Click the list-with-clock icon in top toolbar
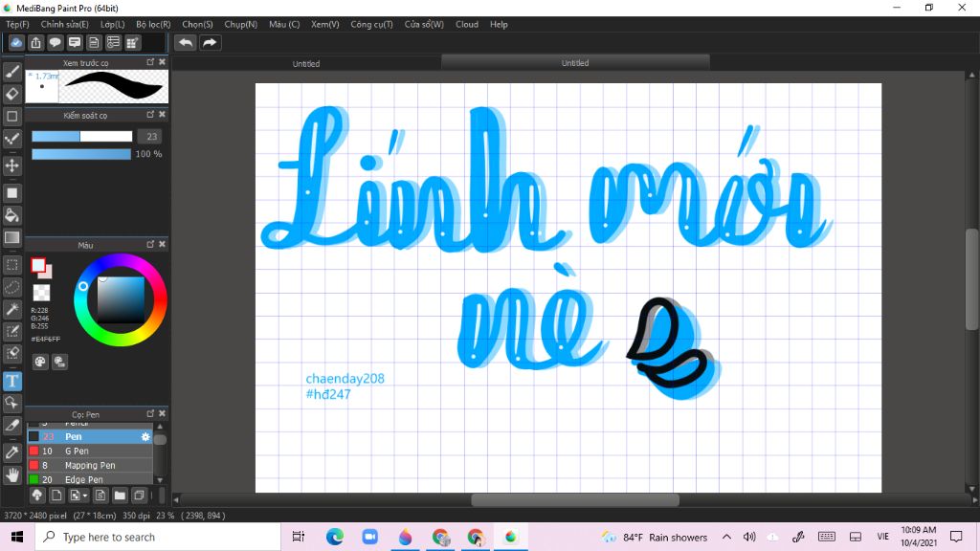 point(113,42)
